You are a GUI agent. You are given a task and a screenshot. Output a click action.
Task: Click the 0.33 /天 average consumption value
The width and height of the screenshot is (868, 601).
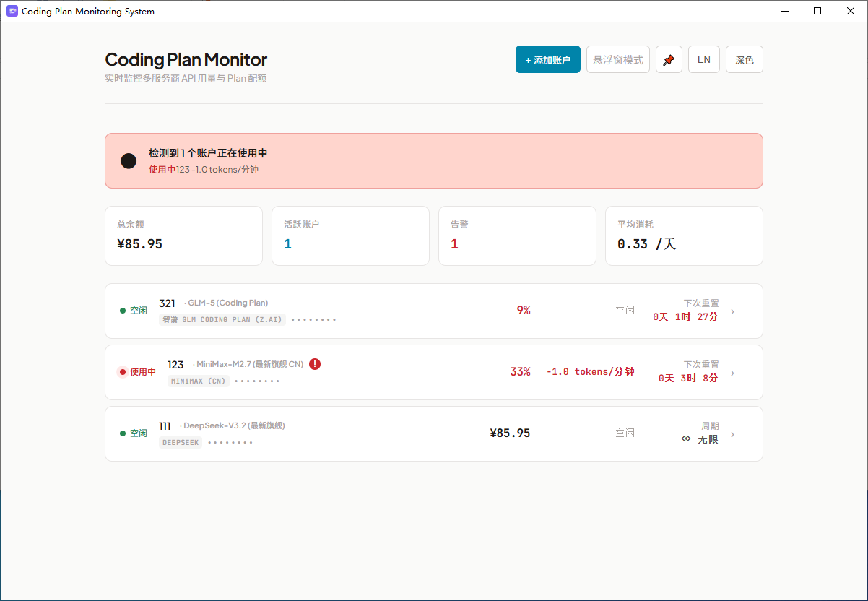pyautogui.click(x=647, y=244)
